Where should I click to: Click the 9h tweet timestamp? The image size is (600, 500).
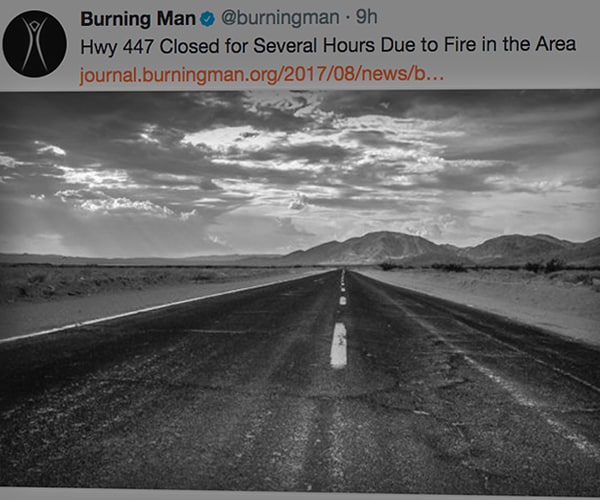tap(366, 17)
